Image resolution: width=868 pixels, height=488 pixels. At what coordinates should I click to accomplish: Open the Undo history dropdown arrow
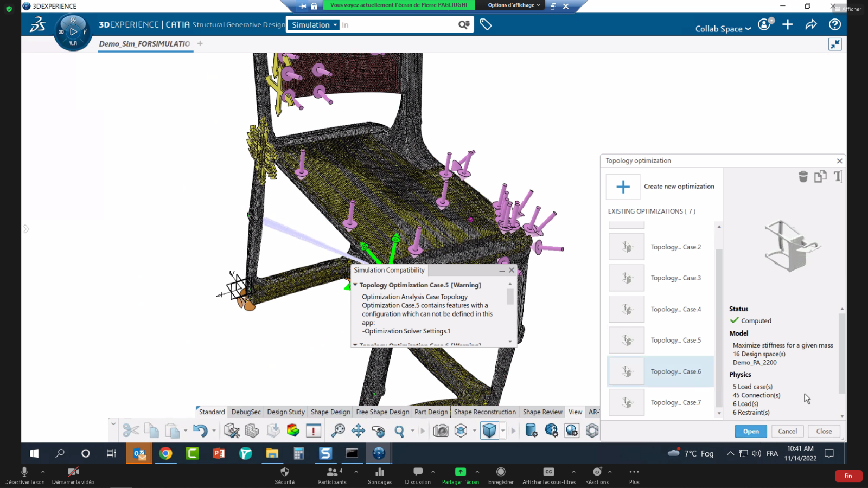[x=214, y=431]
